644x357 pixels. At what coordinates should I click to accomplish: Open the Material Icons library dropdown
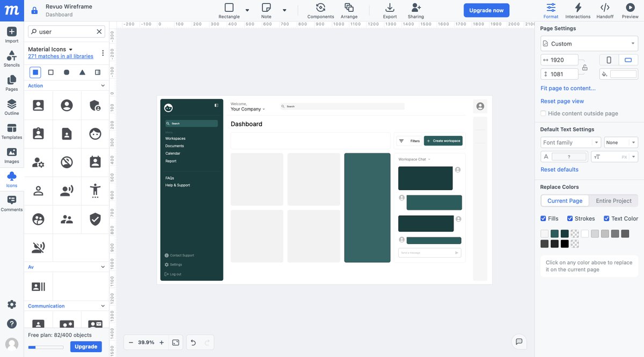pyautogui.click(x=50, y=49)
